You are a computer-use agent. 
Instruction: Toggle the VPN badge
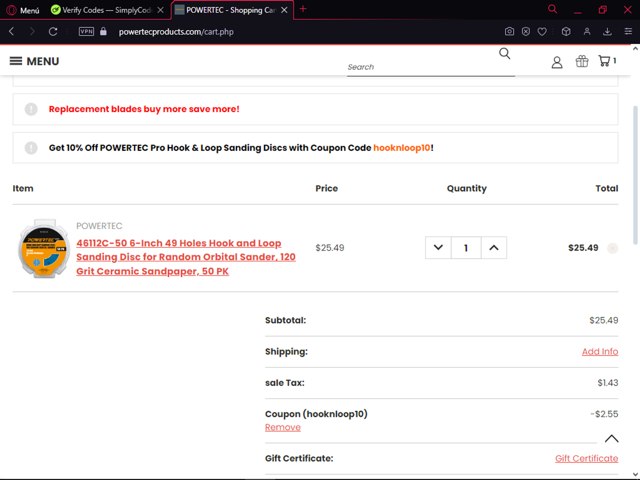click(x=86, y=31)
